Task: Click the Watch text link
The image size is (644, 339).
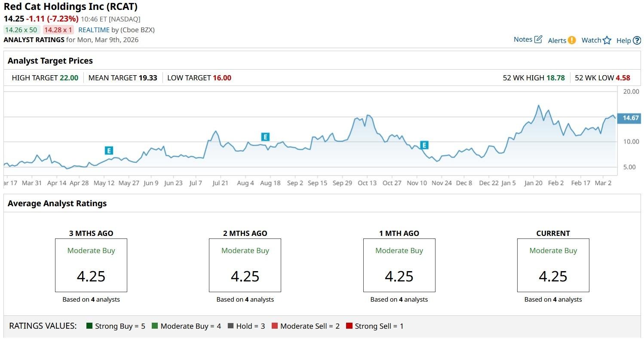Action: (591, 40)
